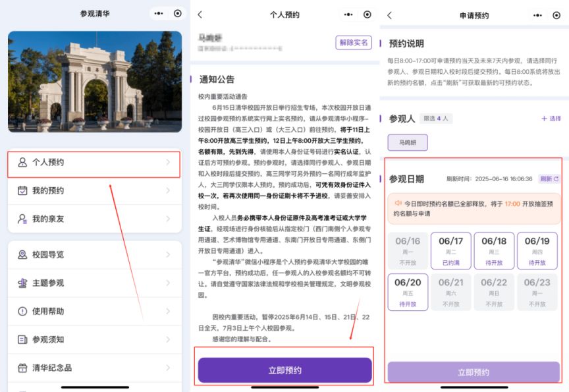Tap the speaker icon in the quota notice
Viewport: 569px width, 392px height.
[398, 204]
